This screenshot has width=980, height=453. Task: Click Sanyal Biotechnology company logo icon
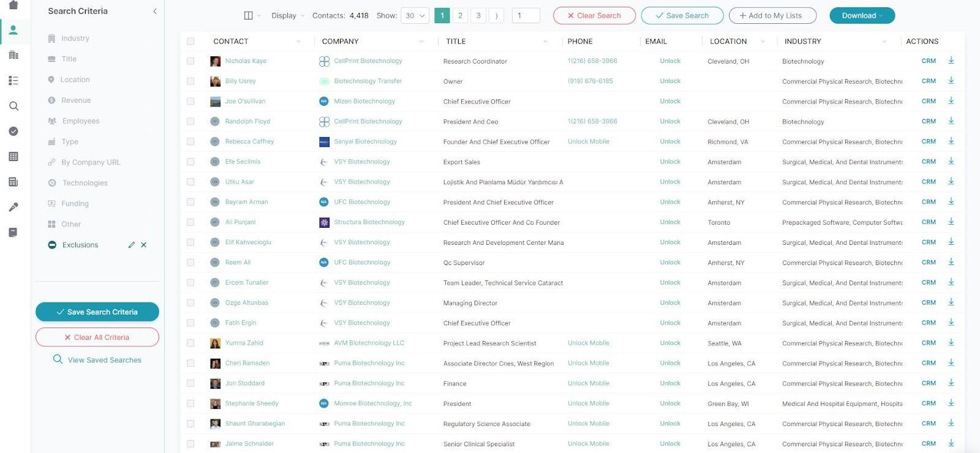pos(324,141)
